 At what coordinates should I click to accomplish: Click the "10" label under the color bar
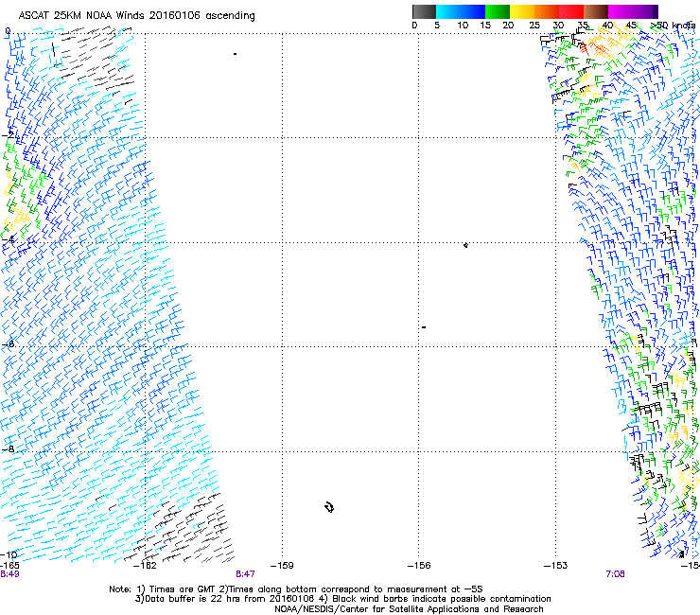[x=463, y=26]
